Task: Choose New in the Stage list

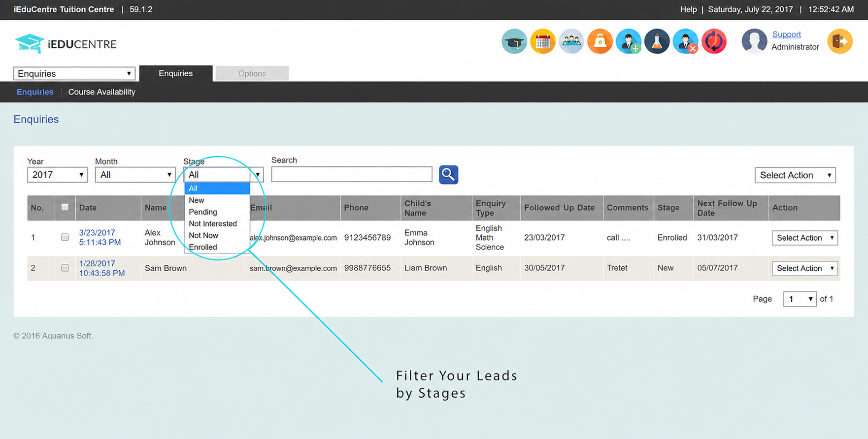Action: pos(217,200)
